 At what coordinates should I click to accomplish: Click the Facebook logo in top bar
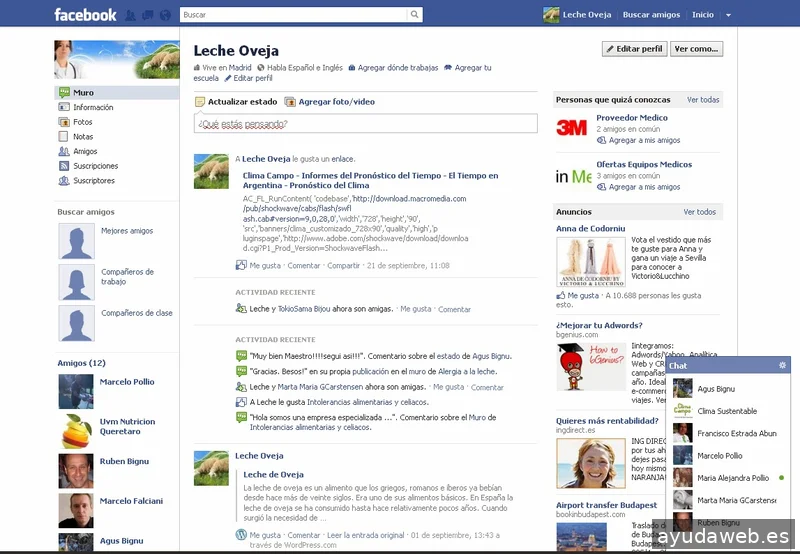[85, 15]
